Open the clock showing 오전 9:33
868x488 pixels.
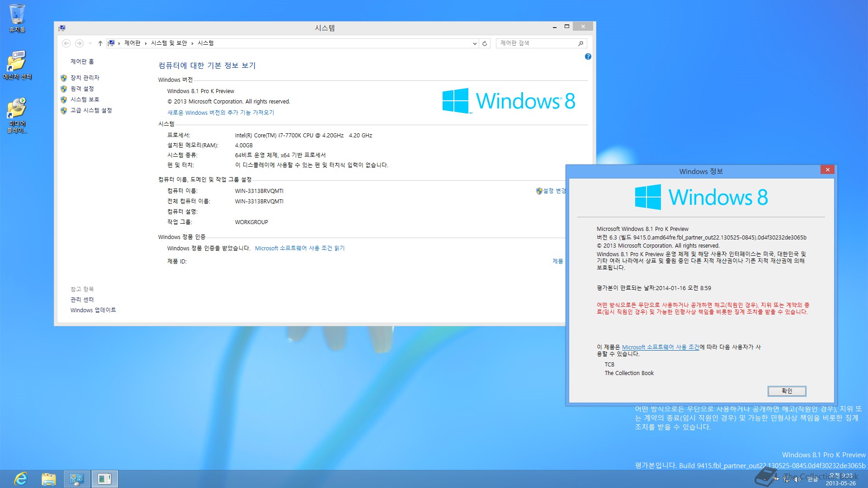pyautogui.click(x=841, y=479)
